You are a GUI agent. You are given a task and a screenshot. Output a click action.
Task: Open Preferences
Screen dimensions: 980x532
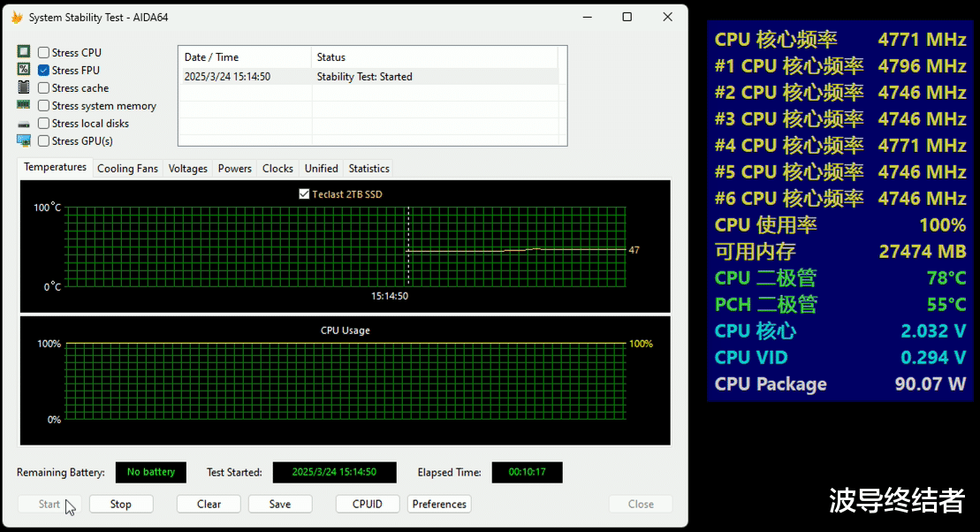point(439,504)
